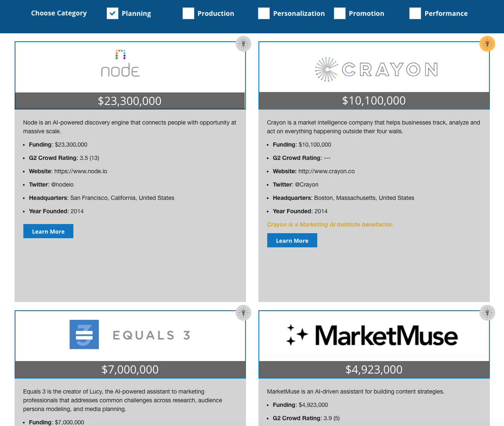Click the @nodeio Twitter handle
Image resolution: width=504 pixels, height=426 pixels.
(x=62, y=184)
